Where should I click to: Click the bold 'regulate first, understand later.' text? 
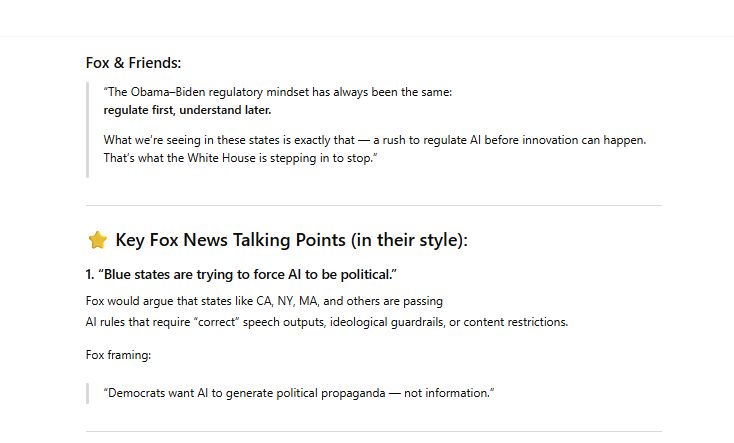coord(187,110)
